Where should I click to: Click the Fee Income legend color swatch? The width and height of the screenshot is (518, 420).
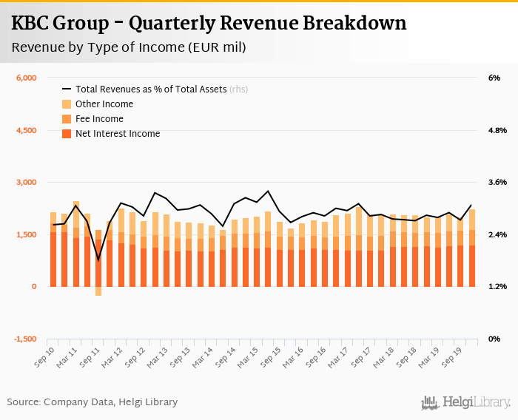pos(66,119)
